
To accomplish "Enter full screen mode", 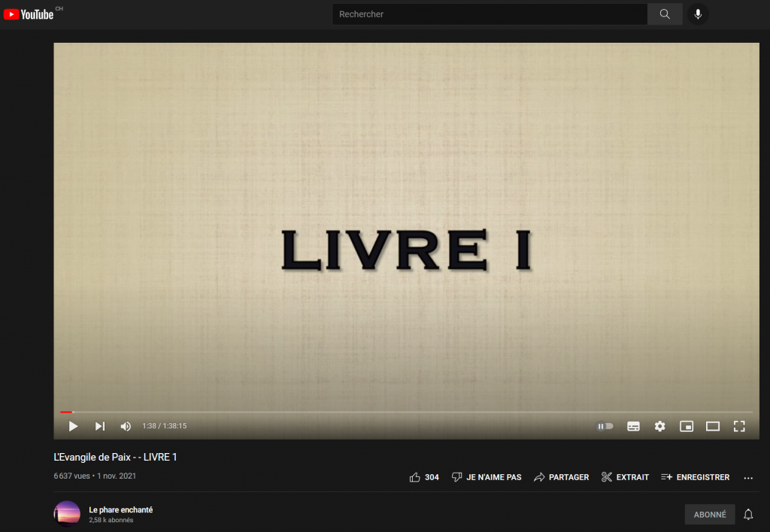I will click(738, 426).
